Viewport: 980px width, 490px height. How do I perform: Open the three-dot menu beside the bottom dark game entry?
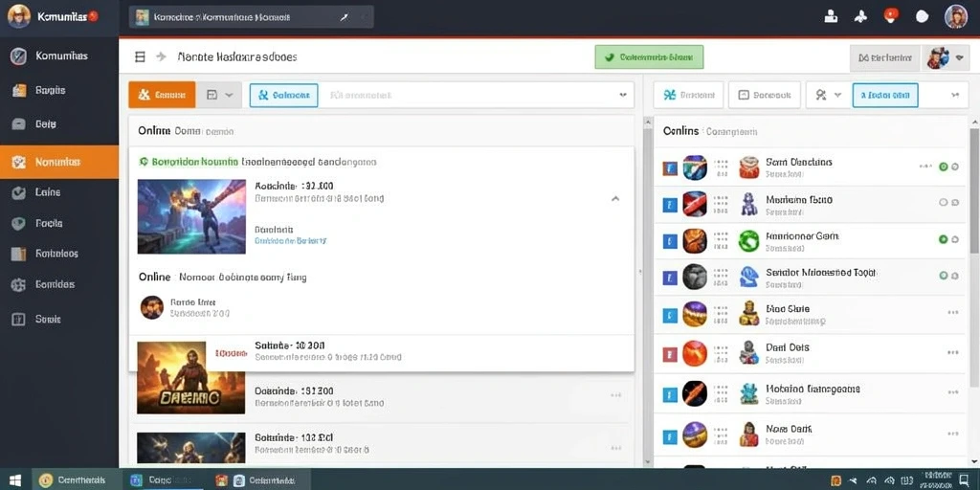(616, 448)
